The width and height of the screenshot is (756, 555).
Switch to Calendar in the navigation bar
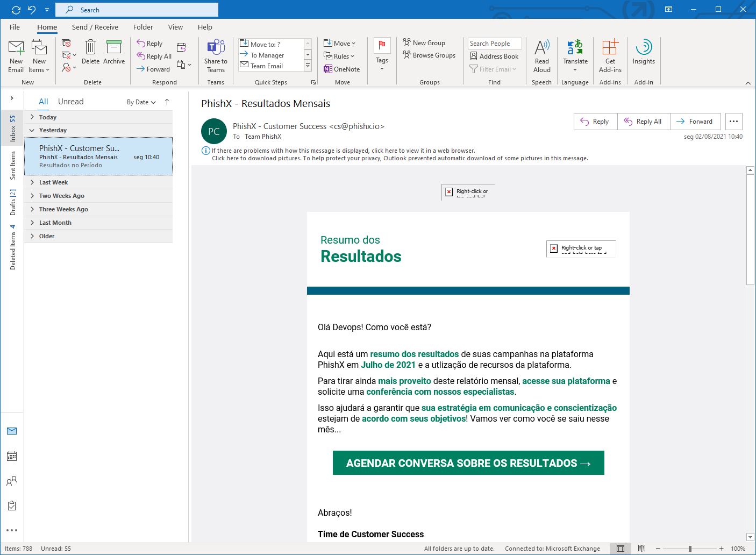pyautogui.click(x=12, y=456)
